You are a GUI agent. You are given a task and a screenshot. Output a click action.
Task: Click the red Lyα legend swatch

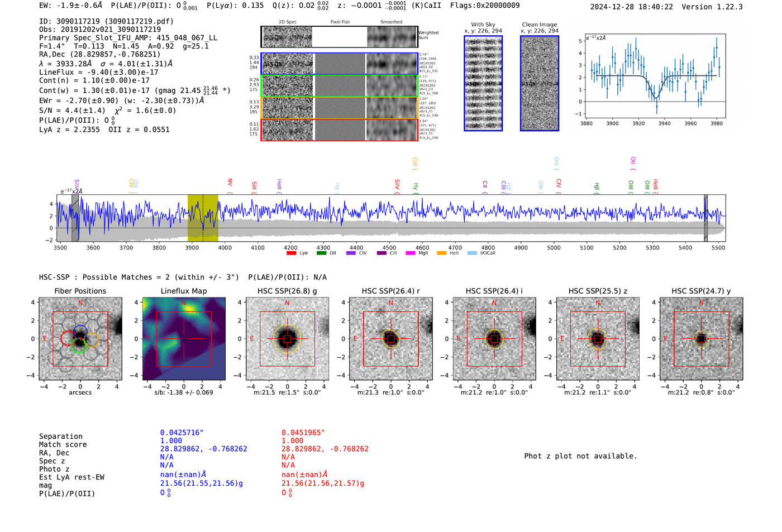(x=291, y=253)
